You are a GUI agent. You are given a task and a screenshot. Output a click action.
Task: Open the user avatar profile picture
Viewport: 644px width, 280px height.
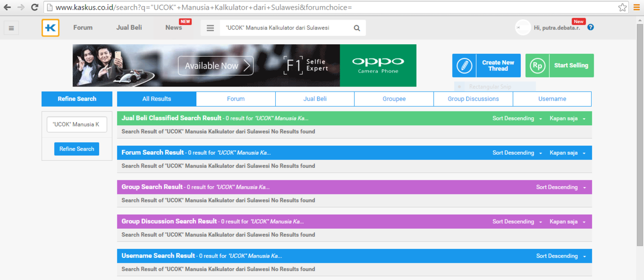[523, 28]
